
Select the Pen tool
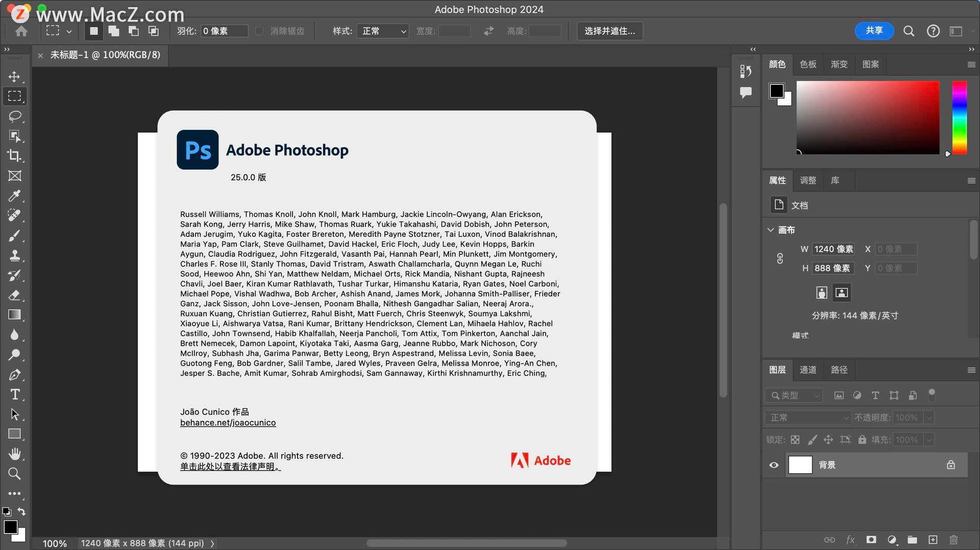click(x=14, y=374)
